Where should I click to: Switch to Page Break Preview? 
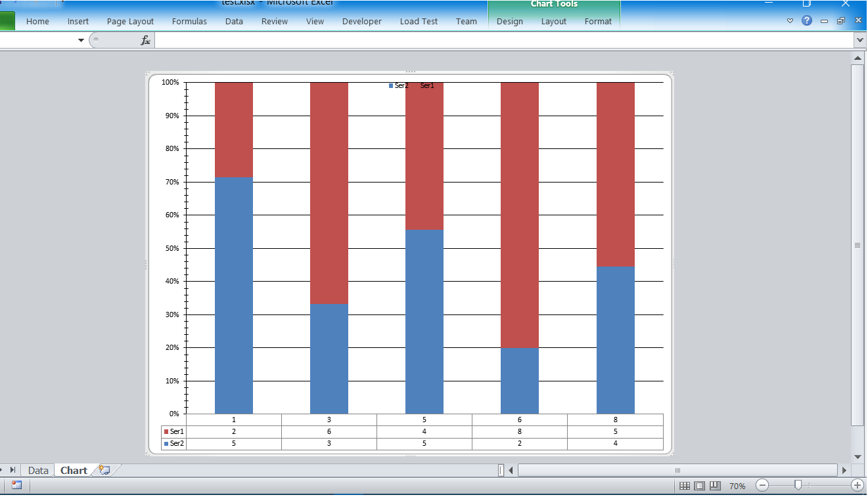point(716,486)
